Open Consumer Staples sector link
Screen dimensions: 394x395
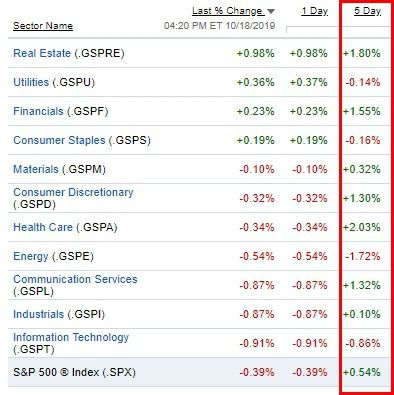pos(59,140)
